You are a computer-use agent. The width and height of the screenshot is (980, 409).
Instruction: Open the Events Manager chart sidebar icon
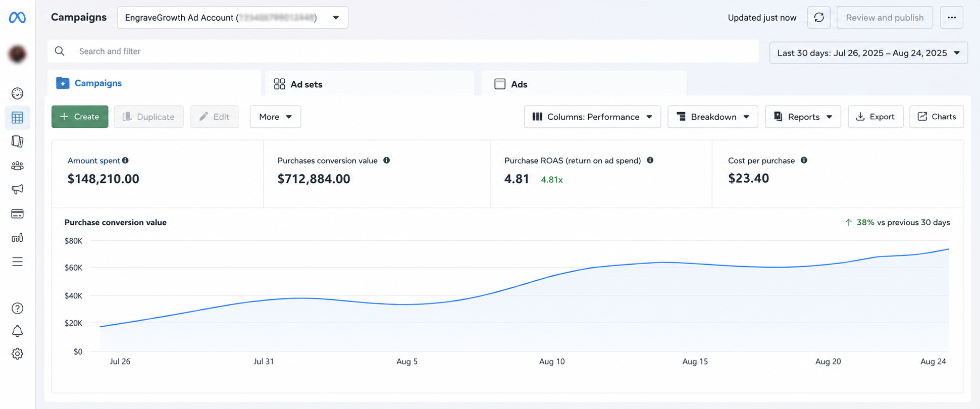(17, 237)
